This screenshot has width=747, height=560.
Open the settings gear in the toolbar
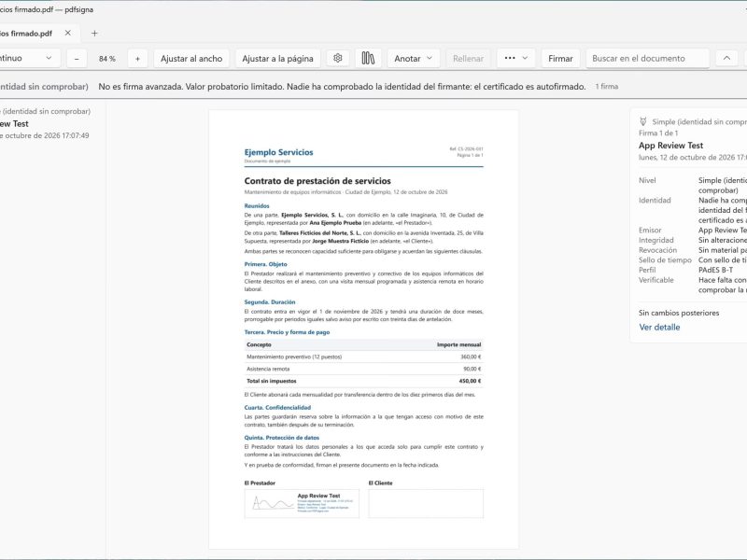point(338,58)
